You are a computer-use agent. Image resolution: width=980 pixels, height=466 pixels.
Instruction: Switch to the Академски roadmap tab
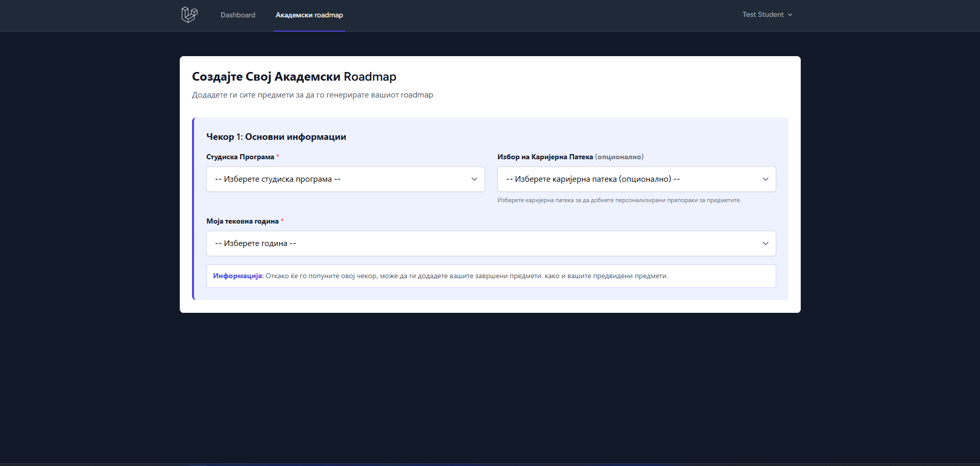[309, 15]
